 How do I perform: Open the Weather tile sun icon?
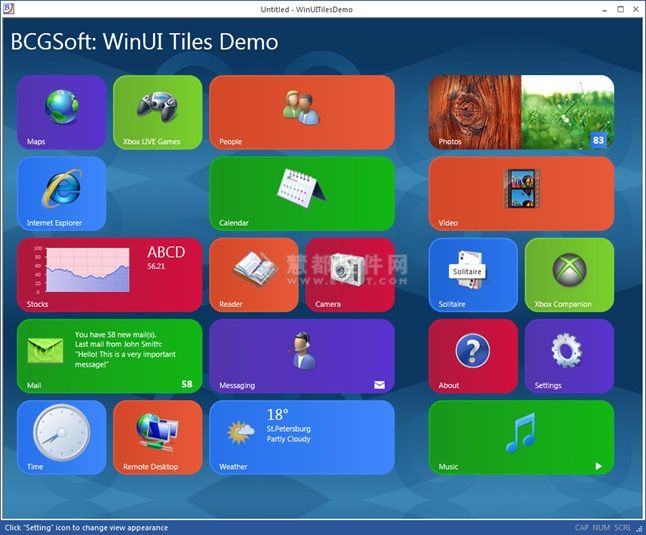click(302, 437)
